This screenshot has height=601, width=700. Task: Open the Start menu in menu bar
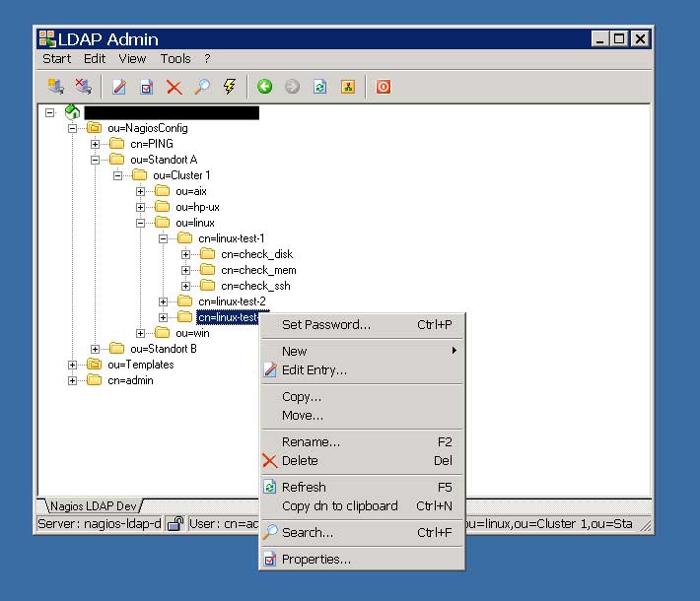(x=57, y=58)
